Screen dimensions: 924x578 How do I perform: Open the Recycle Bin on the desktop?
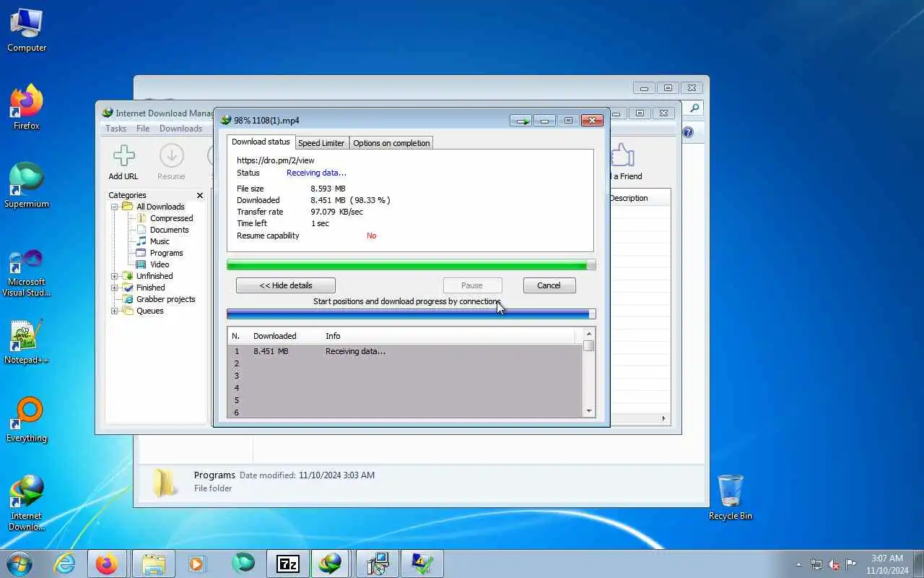pos(731,497)
